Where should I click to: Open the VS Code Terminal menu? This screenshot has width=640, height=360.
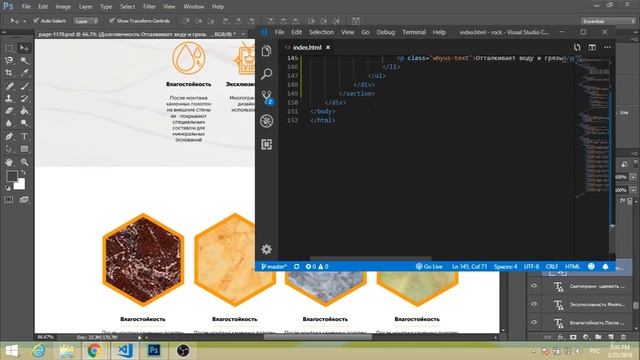tap(413, 32)
